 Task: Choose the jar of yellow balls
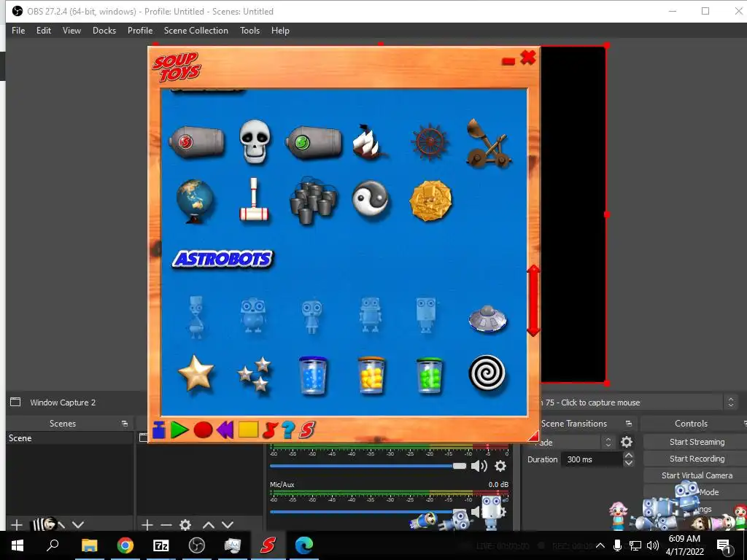click(371, 376)
